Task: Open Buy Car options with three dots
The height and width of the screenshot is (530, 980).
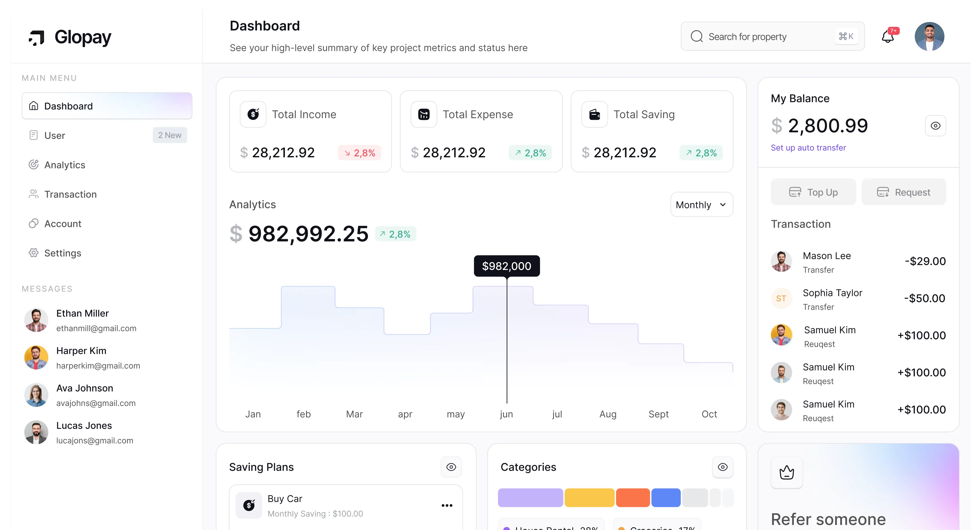Action: [x=447, y=505]
